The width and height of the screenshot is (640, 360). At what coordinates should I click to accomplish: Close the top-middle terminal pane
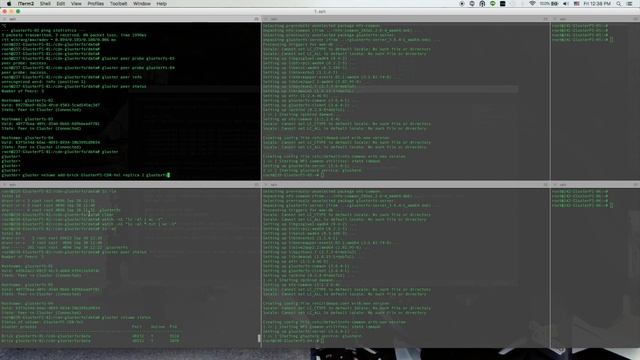click(x=266, y=19)
